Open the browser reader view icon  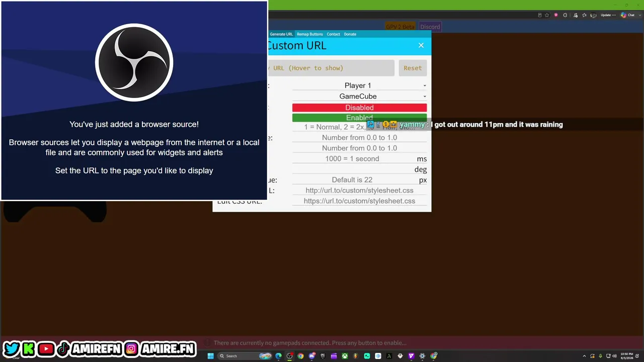click(540, 15)
